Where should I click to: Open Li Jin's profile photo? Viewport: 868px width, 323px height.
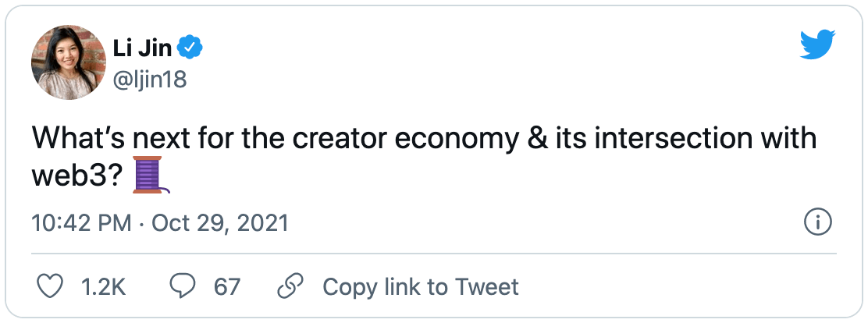click(68, 62)
